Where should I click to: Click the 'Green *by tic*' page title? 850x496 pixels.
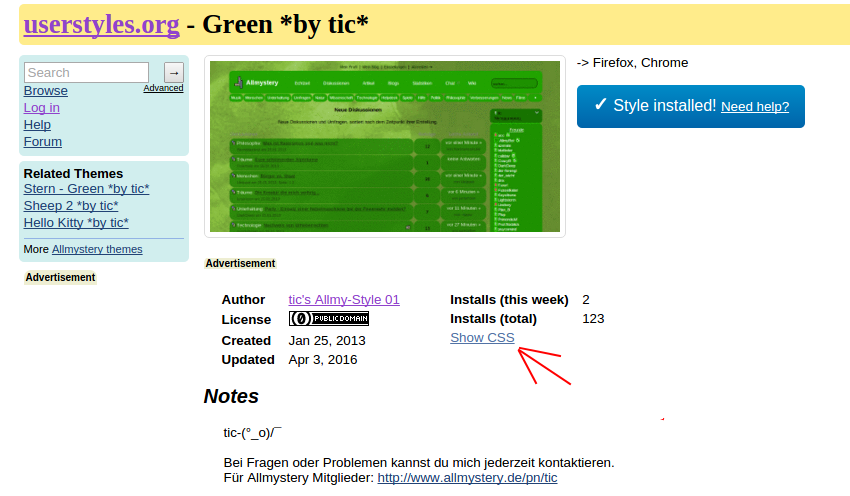pos(285,24)
